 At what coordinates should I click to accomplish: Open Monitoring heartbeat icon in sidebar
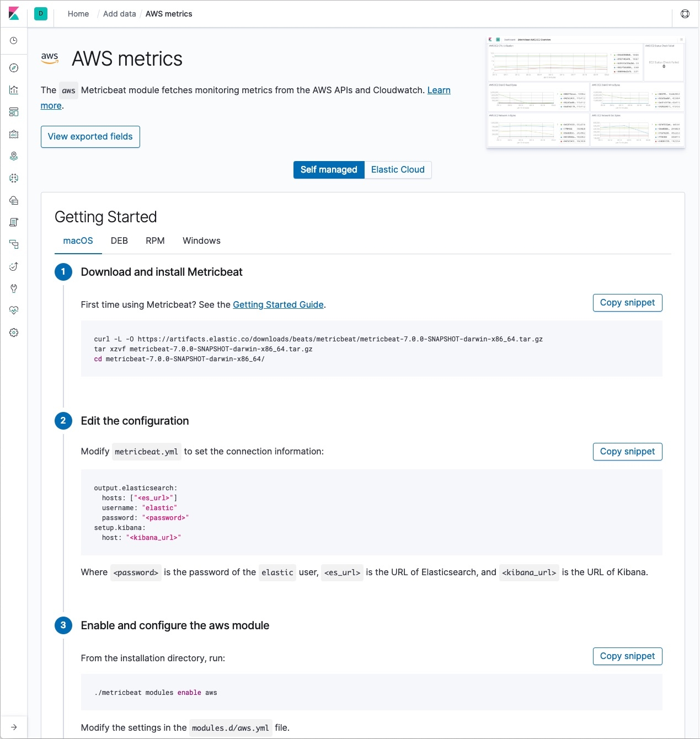14,310
